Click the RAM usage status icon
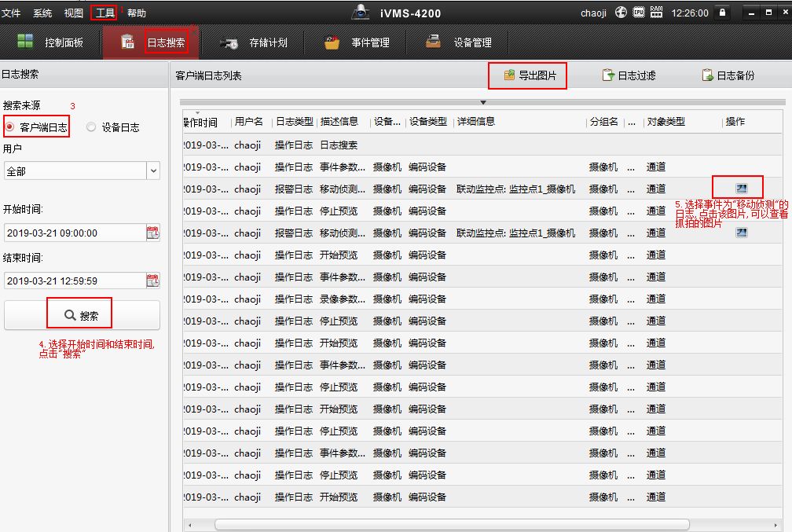Image resolution: width=792 pixels, height=532 pixels. pyautogui.click(x=656, y=13)
